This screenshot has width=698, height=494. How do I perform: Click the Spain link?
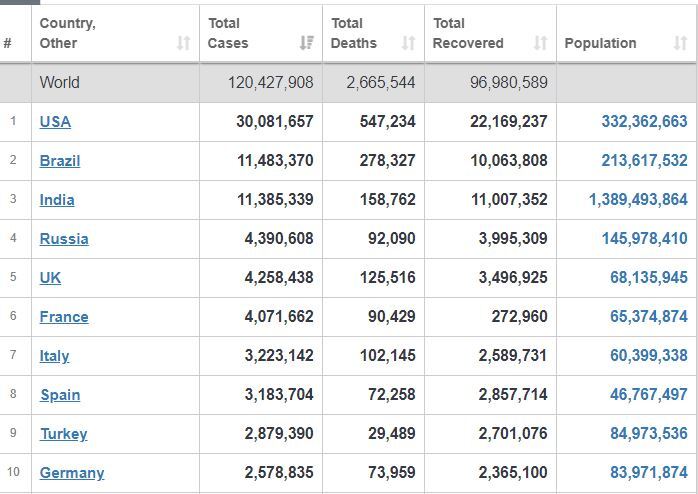[60, 395]
